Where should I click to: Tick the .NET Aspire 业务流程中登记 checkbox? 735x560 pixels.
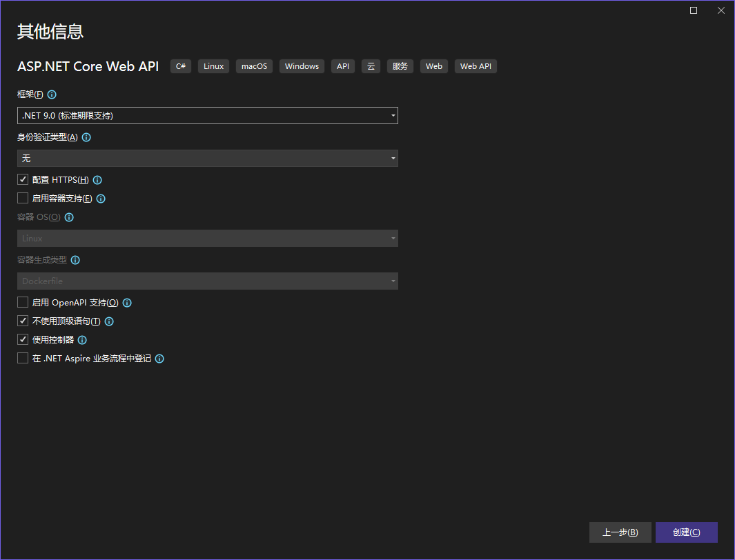[23, 358]
